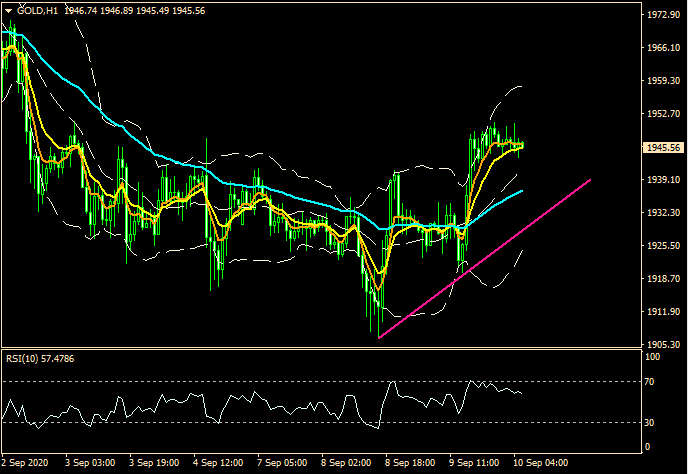Click the 1905.30 price axis label
The height and width of the screenshot is (474, 689).
pyautogui.click(x=664, y=345)
